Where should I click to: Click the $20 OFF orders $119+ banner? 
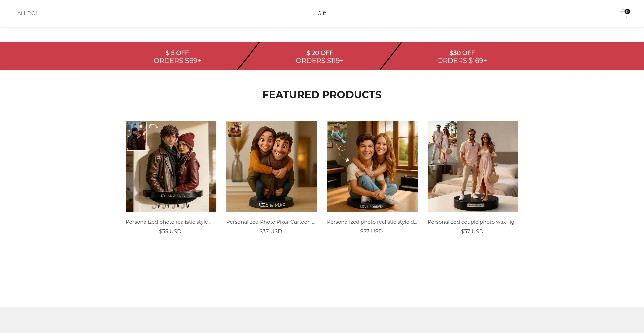[320, 57]
